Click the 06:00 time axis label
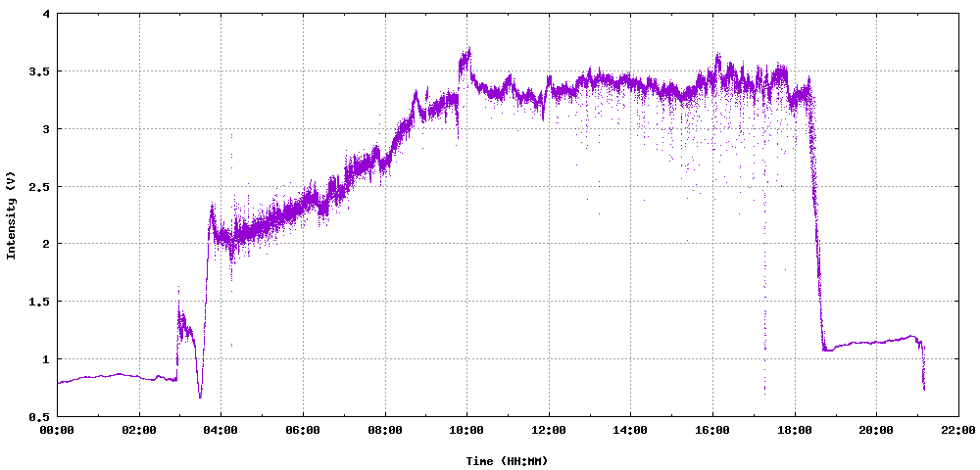This screenshot has height=470, width=980. [303, 431]
